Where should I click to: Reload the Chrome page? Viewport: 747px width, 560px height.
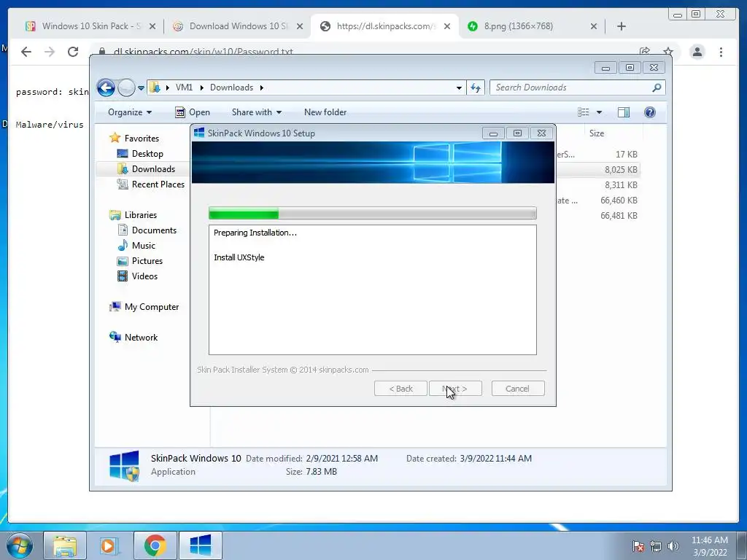coord(73,52)
